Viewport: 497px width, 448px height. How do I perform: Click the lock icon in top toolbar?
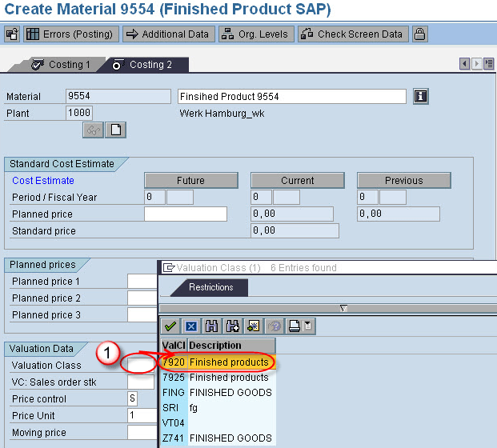click(x=419, y=34)
